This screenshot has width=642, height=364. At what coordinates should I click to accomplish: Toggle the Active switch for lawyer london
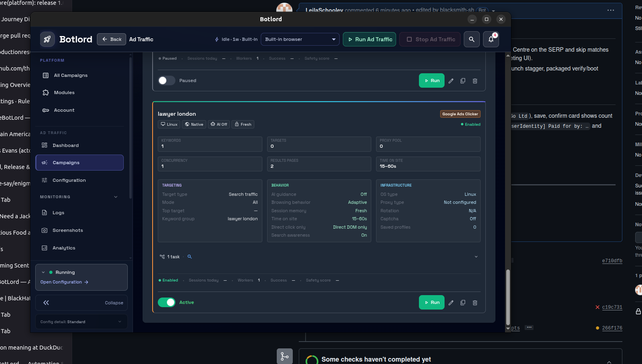166,302
